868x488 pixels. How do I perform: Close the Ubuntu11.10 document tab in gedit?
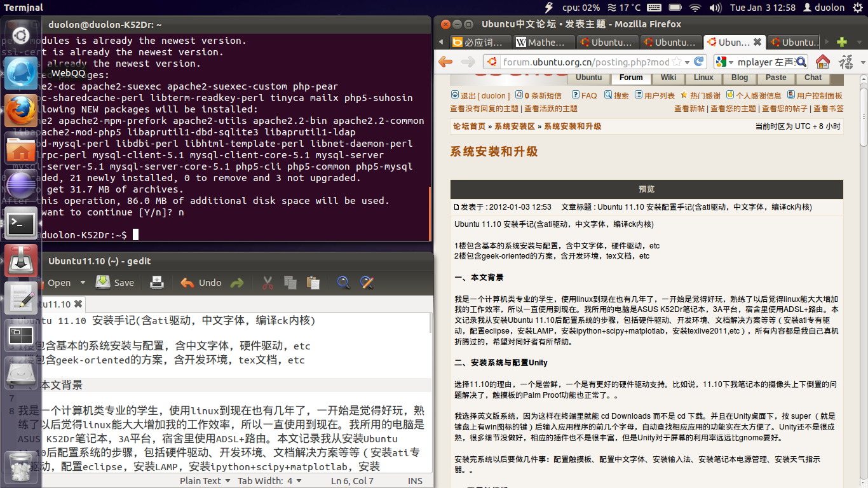(x=78, y=304)
